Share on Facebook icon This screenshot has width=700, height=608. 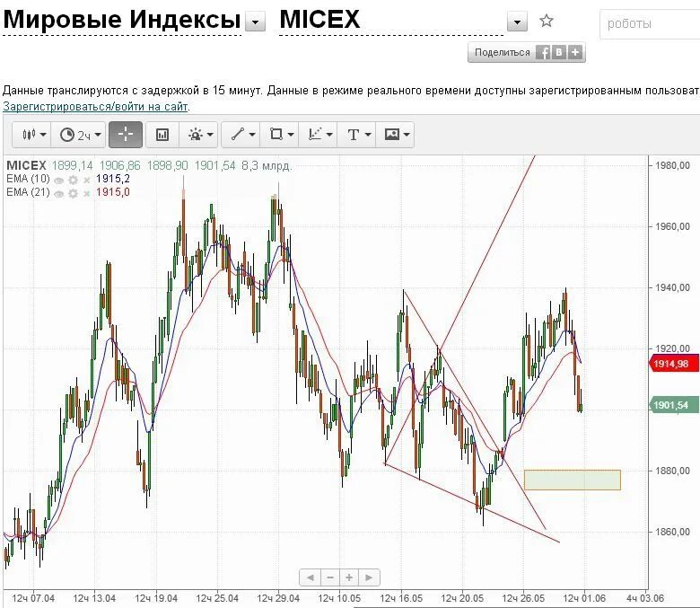pos(543,52)
